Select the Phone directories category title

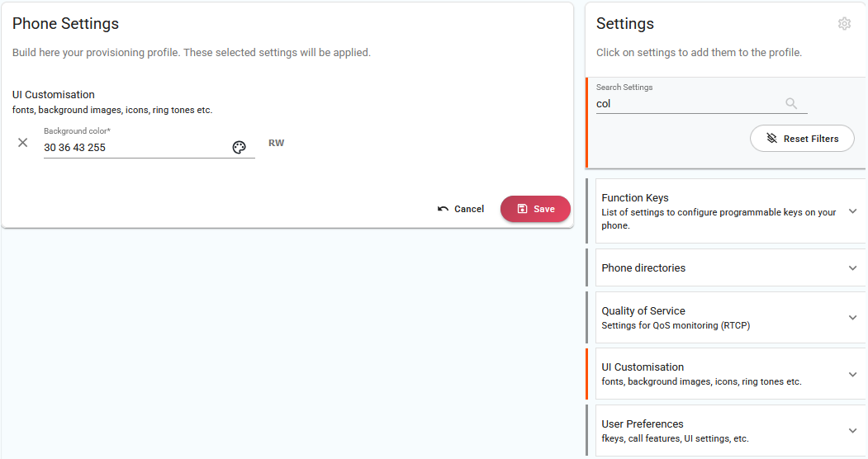(643, 268)
